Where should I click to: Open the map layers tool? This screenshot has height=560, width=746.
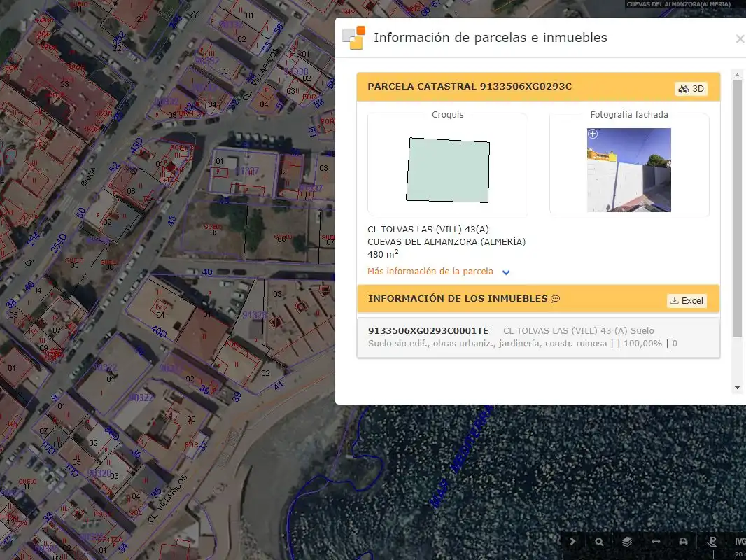627,541
